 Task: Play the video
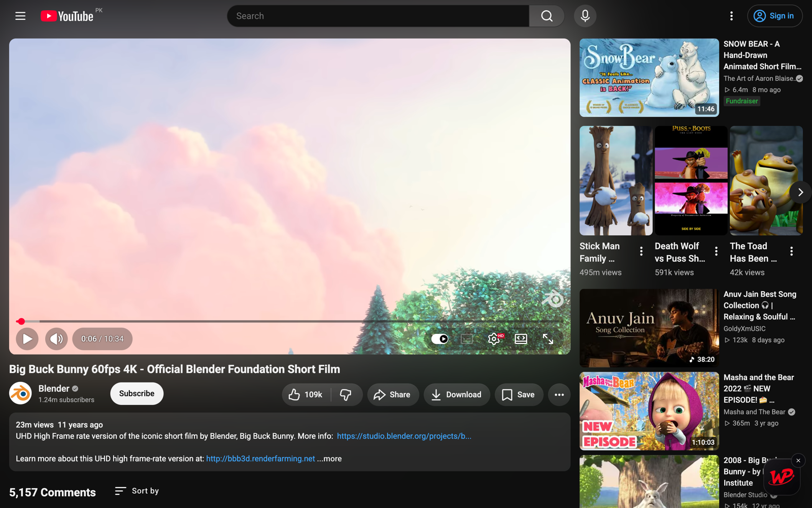pos(27,339)
